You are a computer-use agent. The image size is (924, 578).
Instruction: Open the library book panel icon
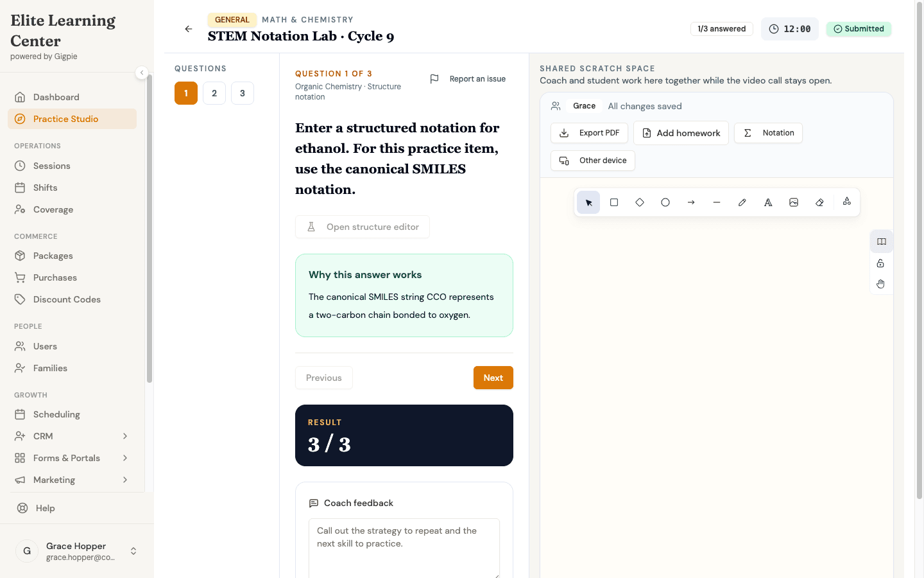[x=882, y=241]
